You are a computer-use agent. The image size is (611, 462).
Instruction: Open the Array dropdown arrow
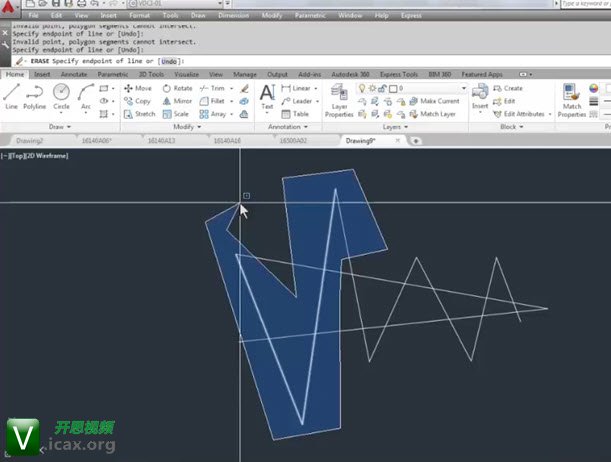[231, 114]
